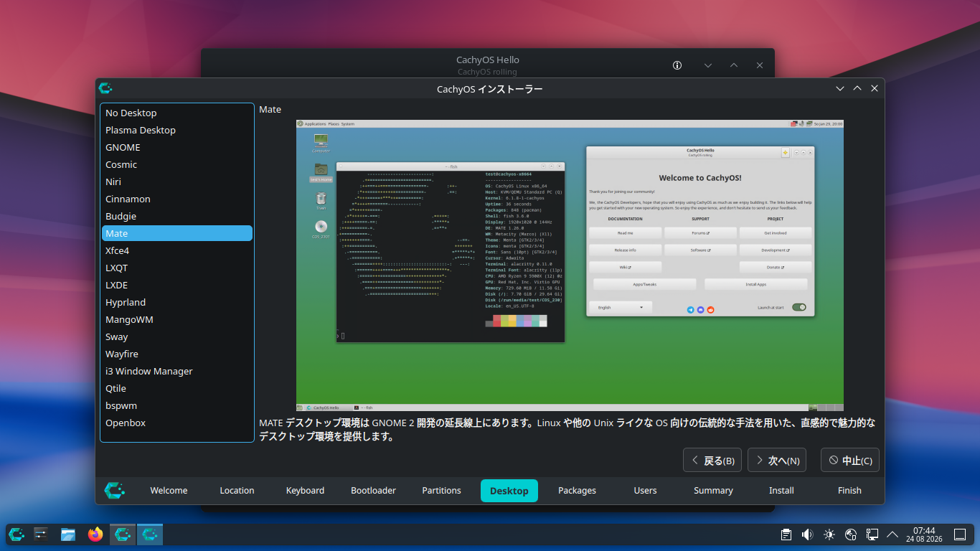980x551 pixels.
Task: Launch System Settings from the taskbar
Action: point(41,534)
